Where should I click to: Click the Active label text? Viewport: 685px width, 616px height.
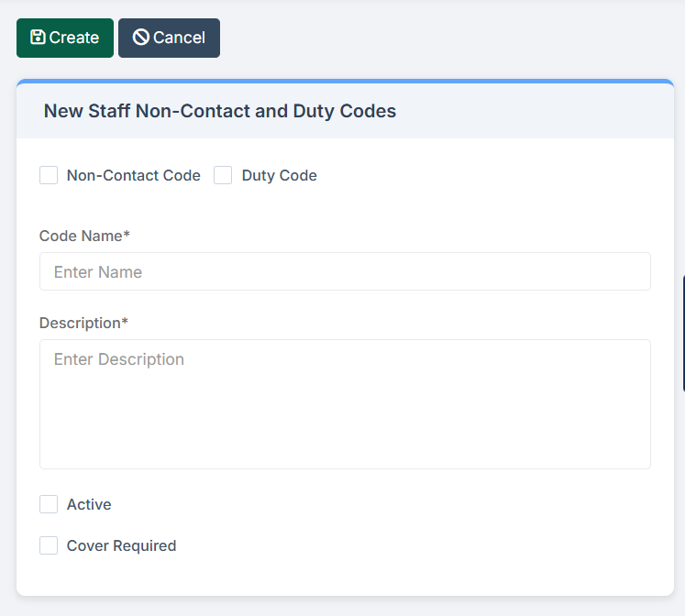coord(89,504)
